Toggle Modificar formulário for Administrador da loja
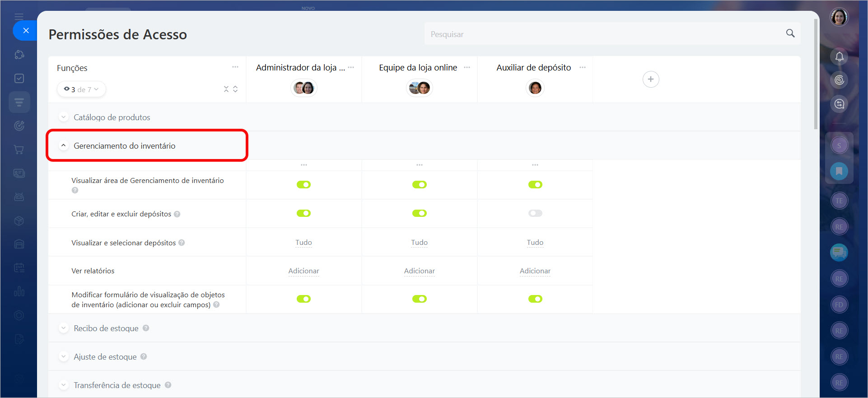 (x=303, y=299)
